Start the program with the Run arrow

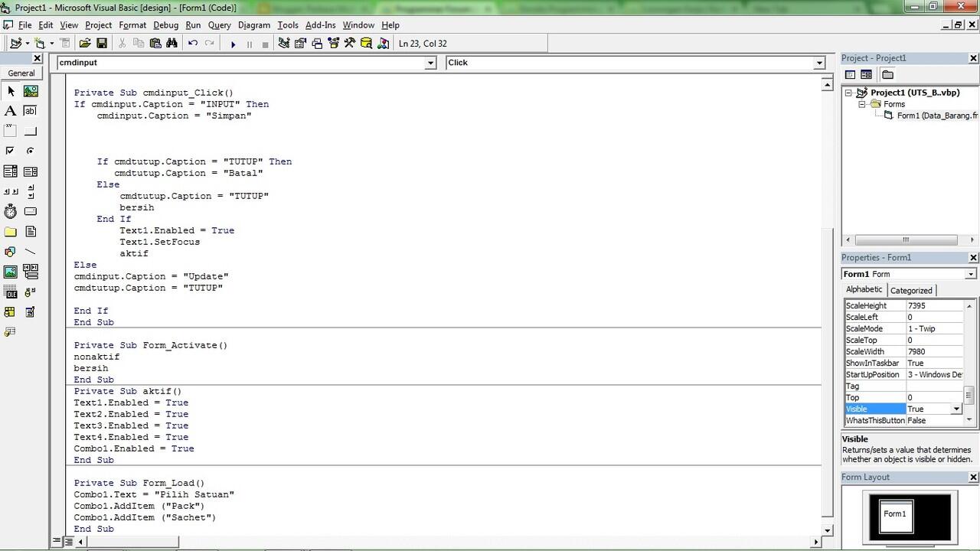[x=233, y=44]
